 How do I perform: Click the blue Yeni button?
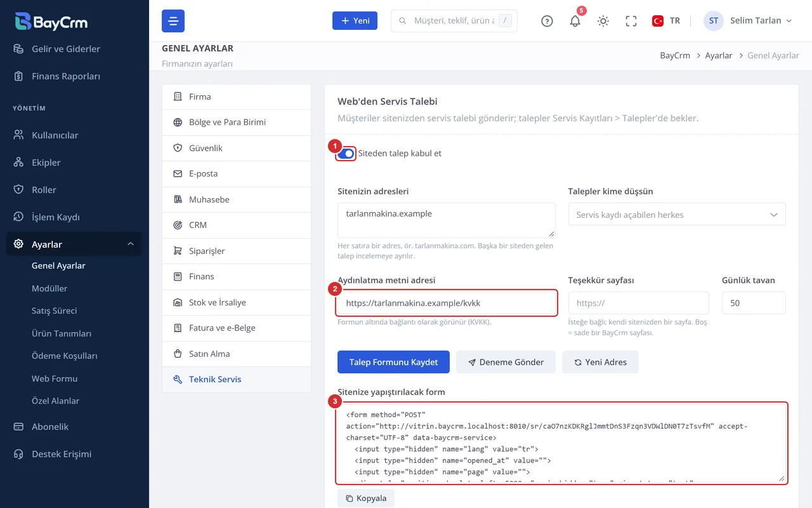coord(355,20)
